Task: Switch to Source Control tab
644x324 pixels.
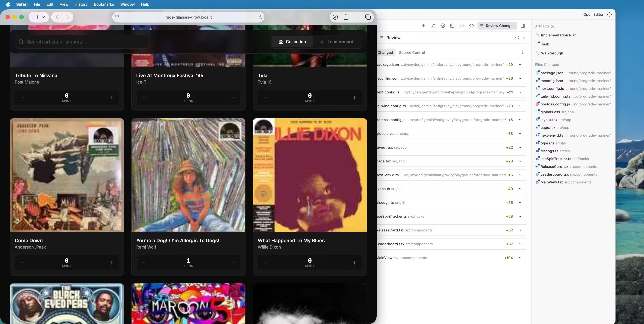Action: [412, 52]
